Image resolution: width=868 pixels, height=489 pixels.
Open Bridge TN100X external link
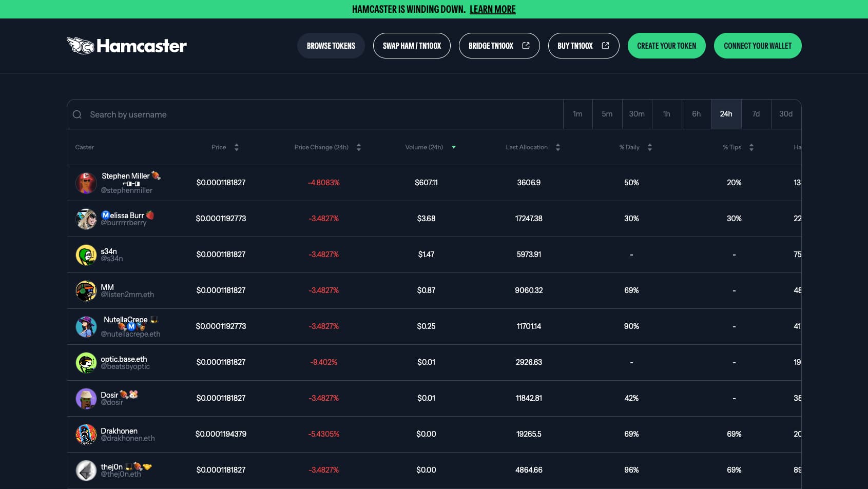pyautogui.click(x=499, y=46)
